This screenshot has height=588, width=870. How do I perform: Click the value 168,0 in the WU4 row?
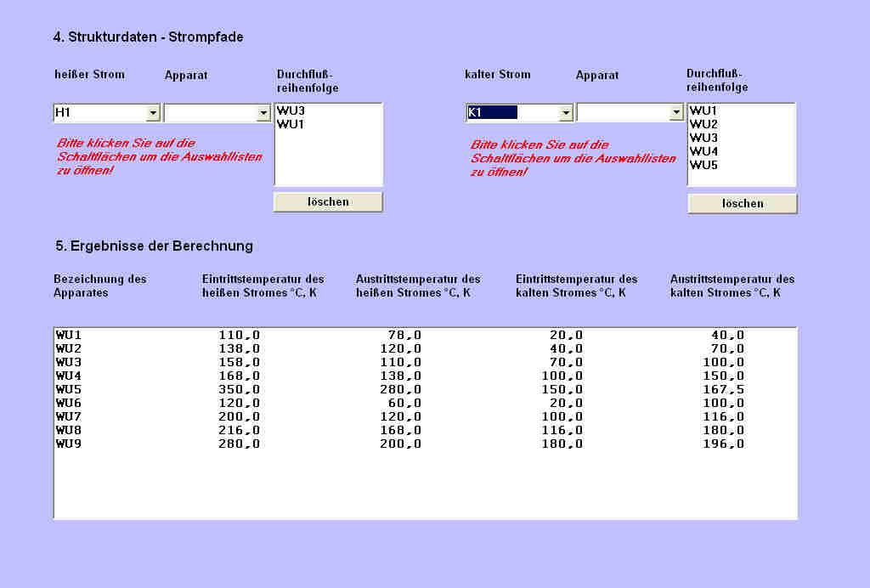tap(239, 376)
